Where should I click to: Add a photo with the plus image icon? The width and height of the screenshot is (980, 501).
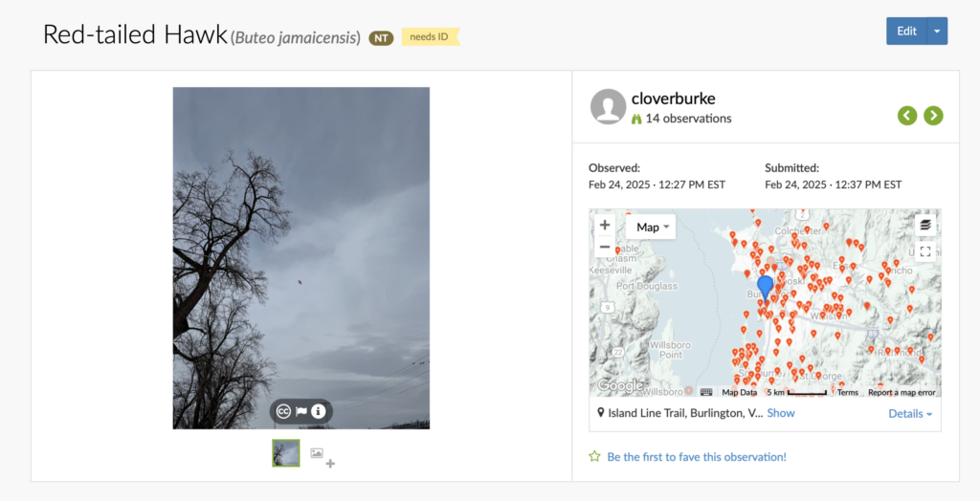(x=322, y=457)
